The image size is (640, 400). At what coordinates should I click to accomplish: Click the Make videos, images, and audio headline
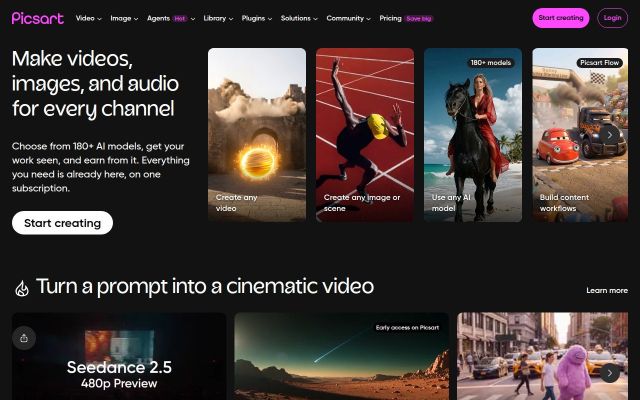pos(95,84)
